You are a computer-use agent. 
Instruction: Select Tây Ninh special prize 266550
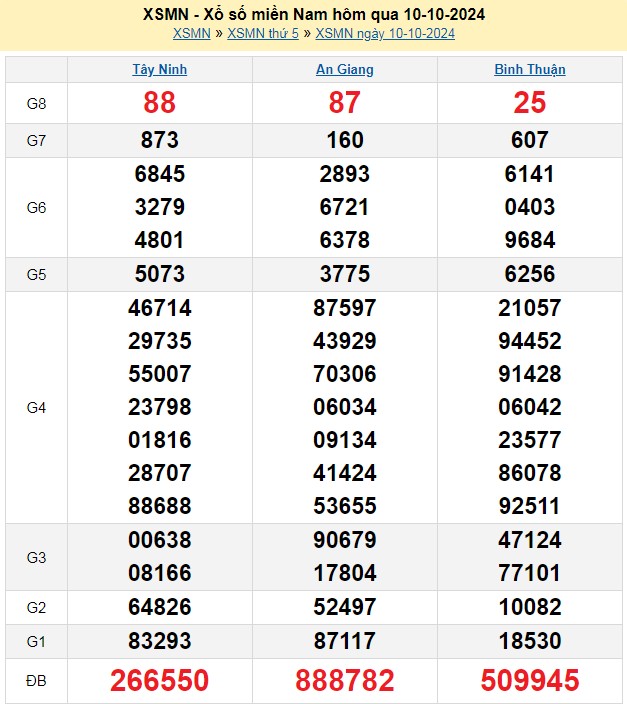click(160, 681)
